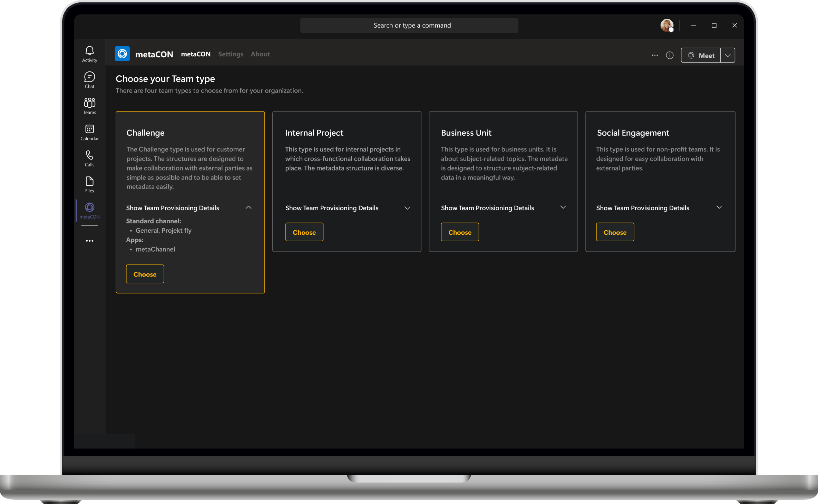818x504 pixels.
Task: Click the Business Unit card title
Action: tap(466, 133)
